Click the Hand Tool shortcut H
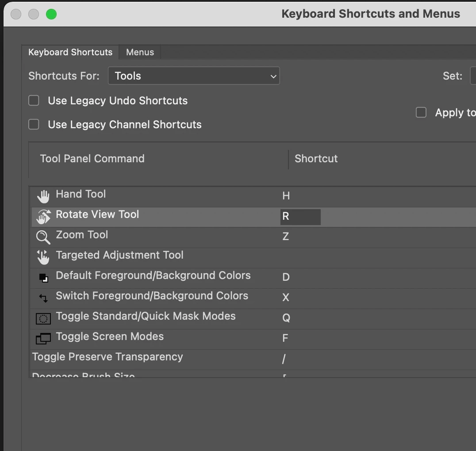476x451 pixels. point(286,196)
